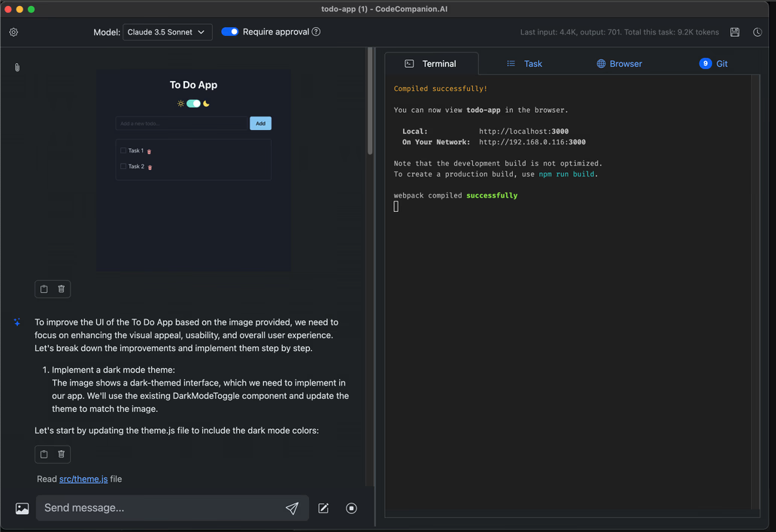The height and width of the screenshot is (532, 776).
Task: Click the save icon near token stats
Action: 735,32
